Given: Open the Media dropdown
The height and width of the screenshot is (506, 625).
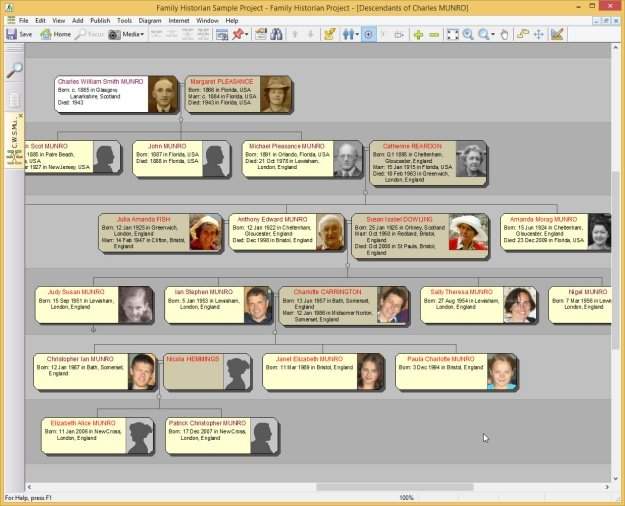Looking at the screenshot, I should click(x=127, y=34).
